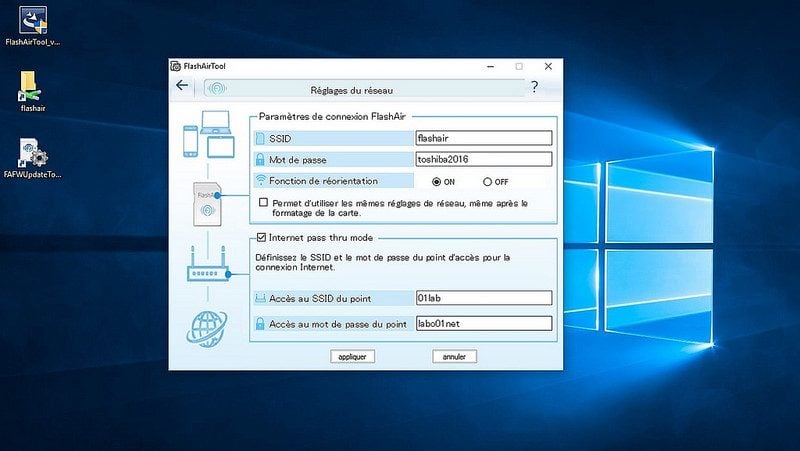Minimize the FlashAirTool window
This screenshot has width=800, height=451.
point(490,66)
